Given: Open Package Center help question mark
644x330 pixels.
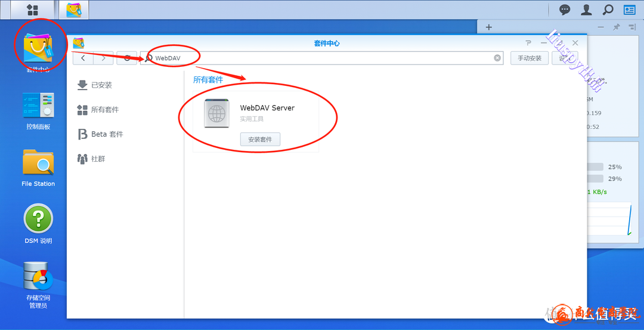Looking at the screenshot, I should pos(528,43).
